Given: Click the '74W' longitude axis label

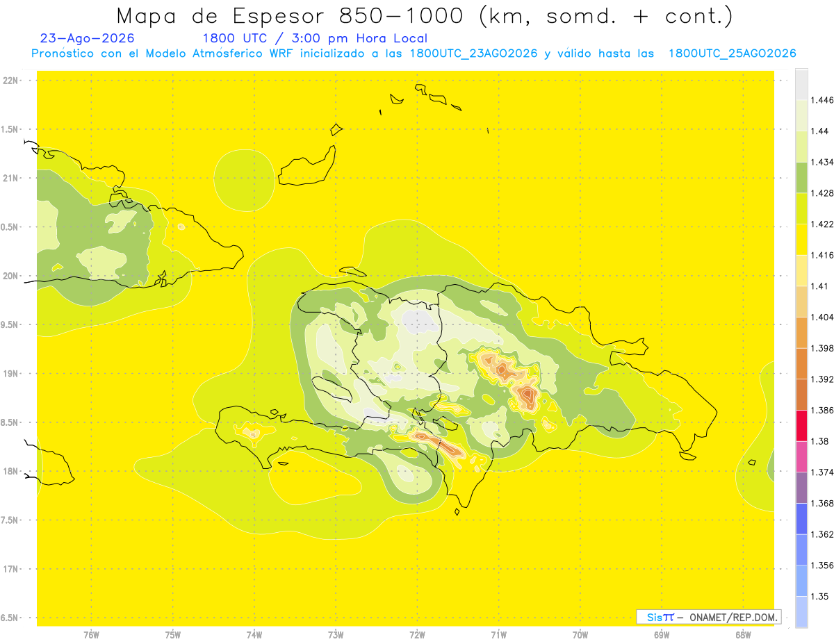Looking at the screenshot, I should point(254,635).
